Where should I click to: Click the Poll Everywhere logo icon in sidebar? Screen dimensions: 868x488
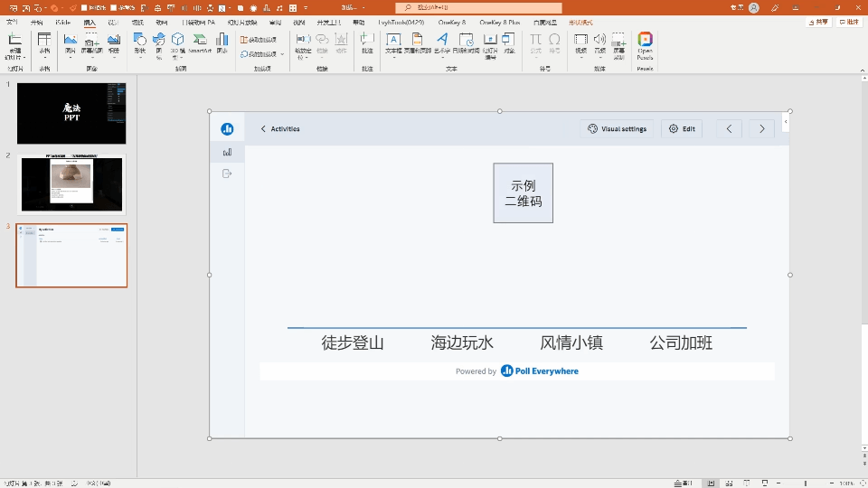pos(227,129)
